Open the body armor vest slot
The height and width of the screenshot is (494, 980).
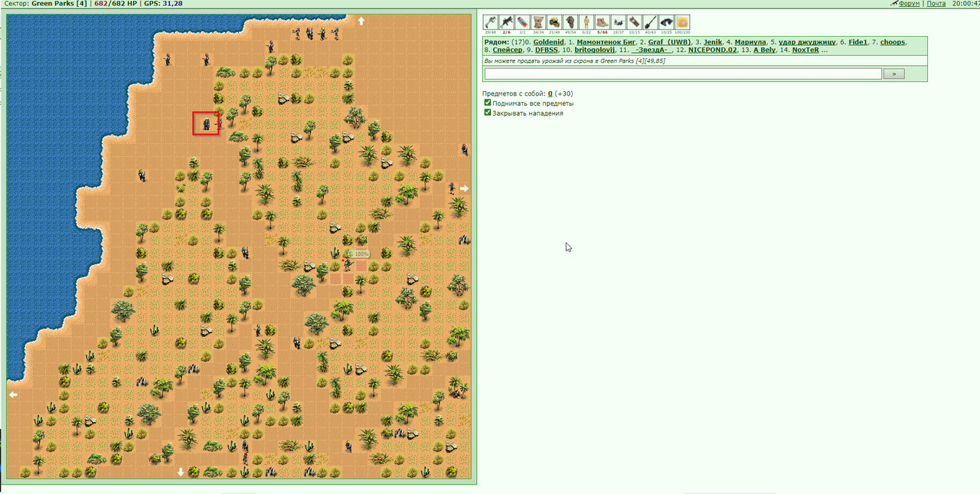[539, 22]
